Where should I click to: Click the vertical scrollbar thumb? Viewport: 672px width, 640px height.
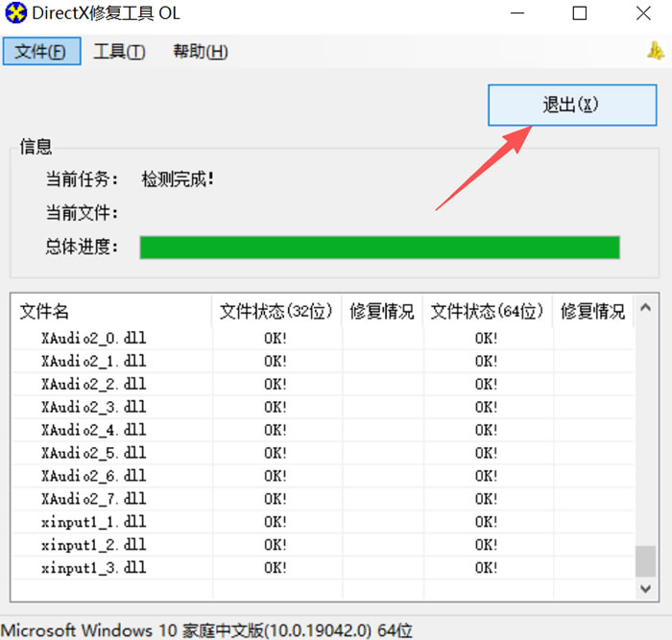point(645,560)
